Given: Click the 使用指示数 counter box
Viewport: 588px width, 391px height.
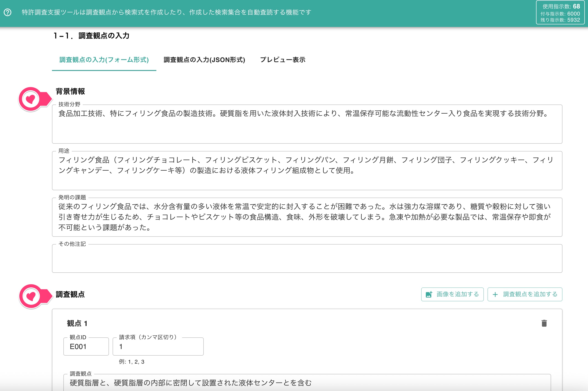Looking at the screenshot, I should 560,13.
